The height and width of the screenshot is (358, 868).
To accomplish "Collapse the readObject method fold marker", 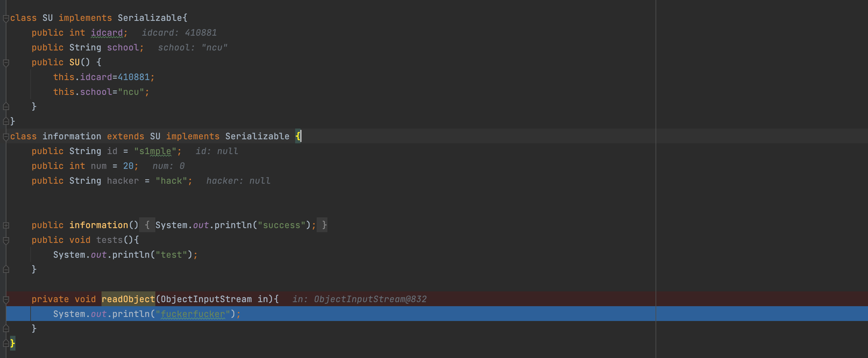I will click(6, 299).
